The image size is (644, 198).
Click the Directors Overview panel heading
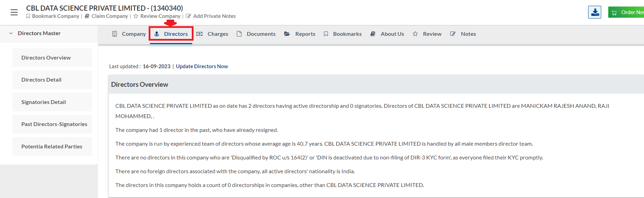tap(139, 84)
